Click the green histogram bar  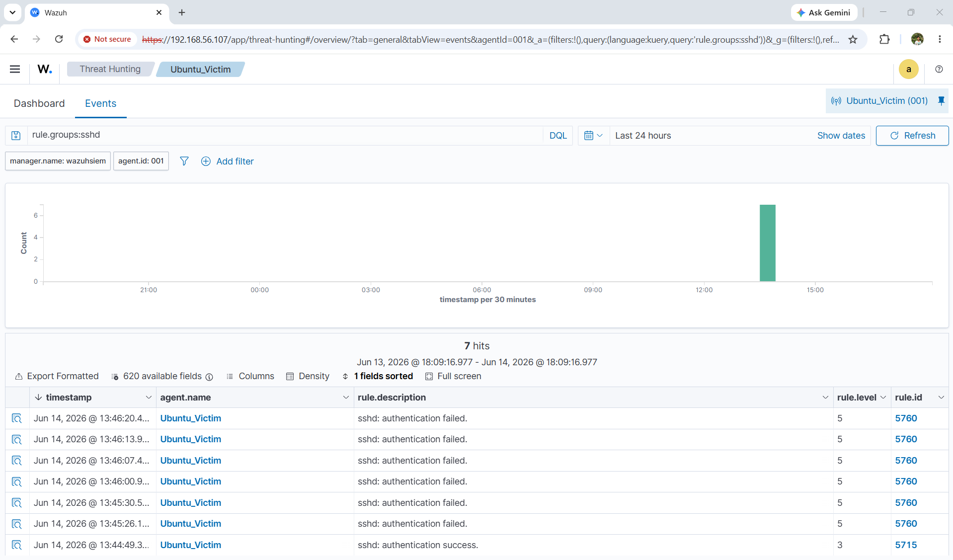tap(768, 243)
